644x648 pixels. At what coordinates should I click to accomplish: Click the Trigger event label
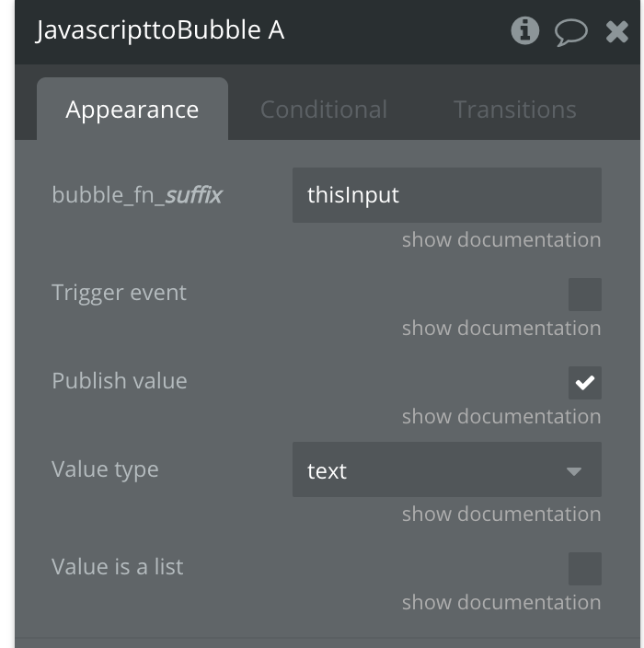click(x=120, y=293)
